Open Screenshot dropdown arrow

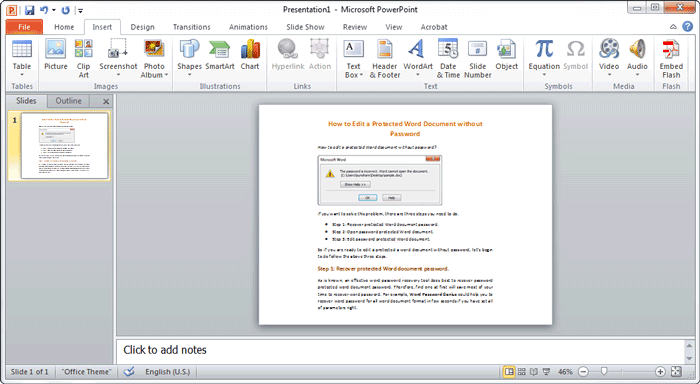click(118, 75)
